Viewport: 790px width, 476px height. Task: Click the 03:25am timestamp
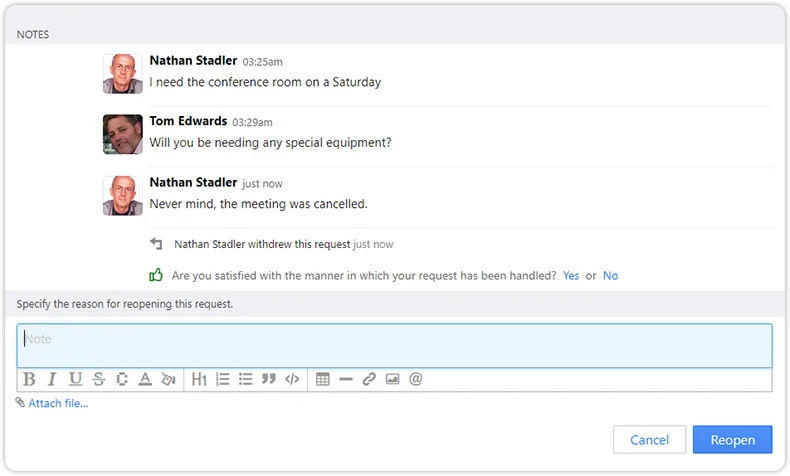pos(262,62)
